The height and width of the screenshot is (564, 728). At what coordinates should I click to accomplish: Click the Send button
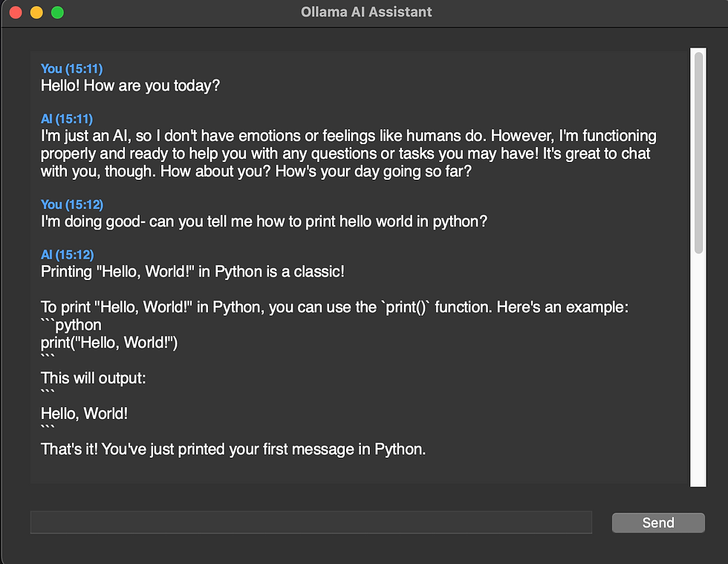658,522
